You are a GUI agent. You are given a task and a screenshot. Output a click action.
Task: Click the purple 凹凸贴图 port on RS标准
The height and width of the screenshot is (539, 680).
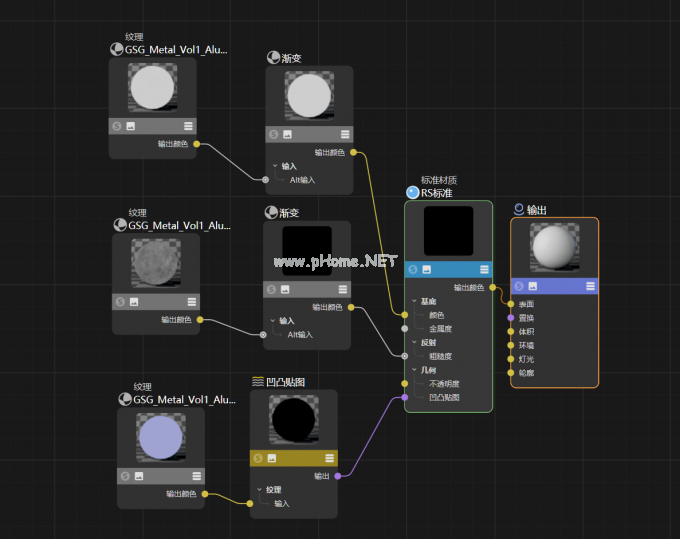[405, 397]
